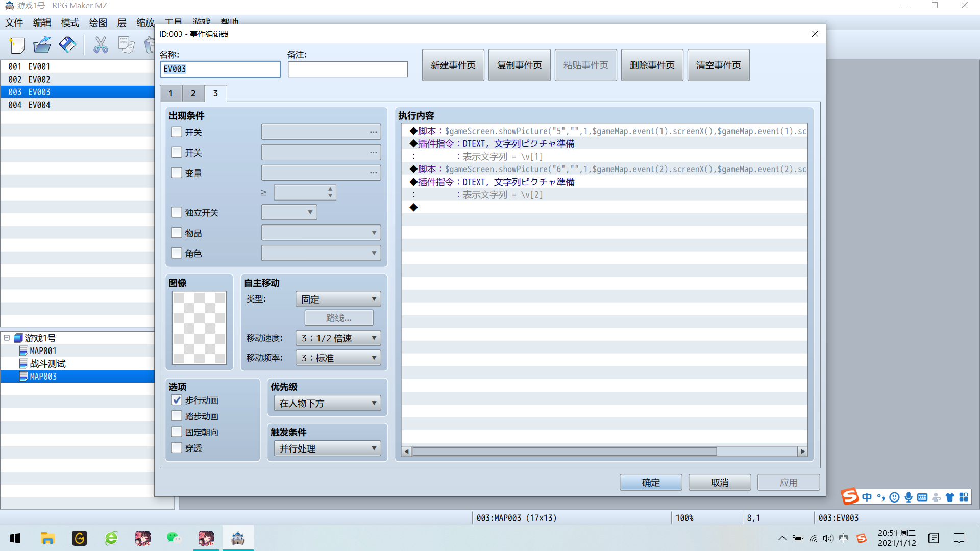Confirm with the 确定 button
The image size is (980, 551).
tap(651, 482)
